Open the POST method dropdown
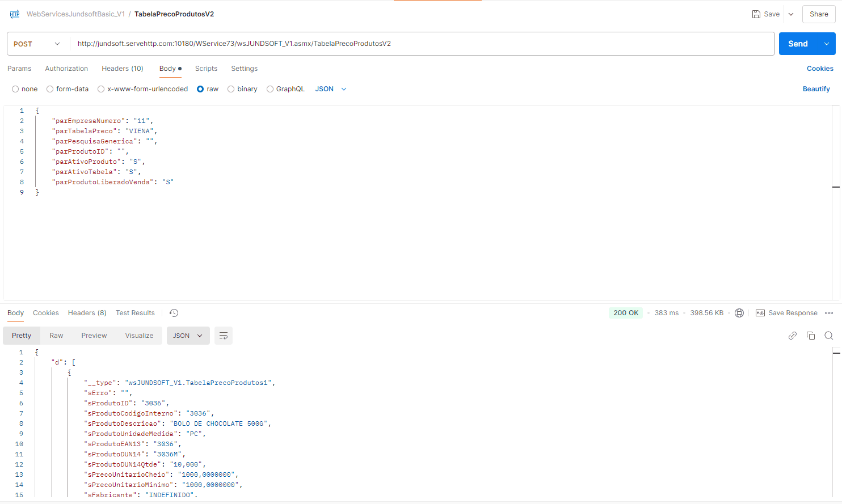The image size is (842, 504). (x=37, y=44)
